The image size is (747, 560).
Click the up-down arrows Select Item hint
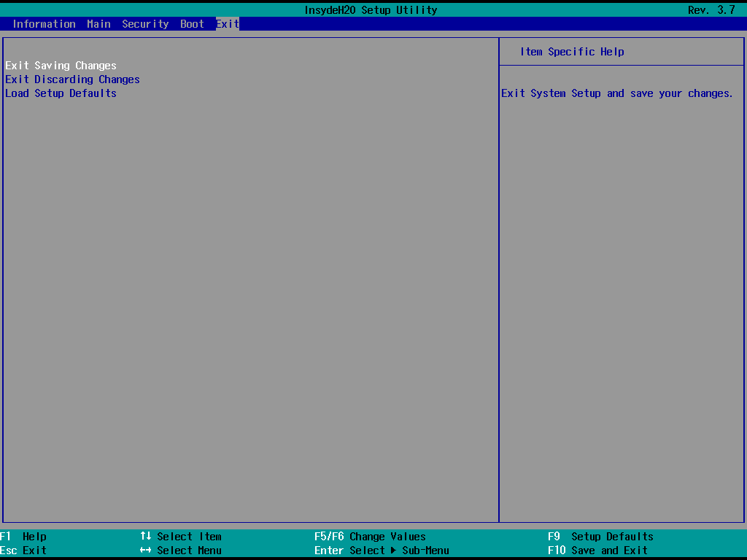(181, 536)
